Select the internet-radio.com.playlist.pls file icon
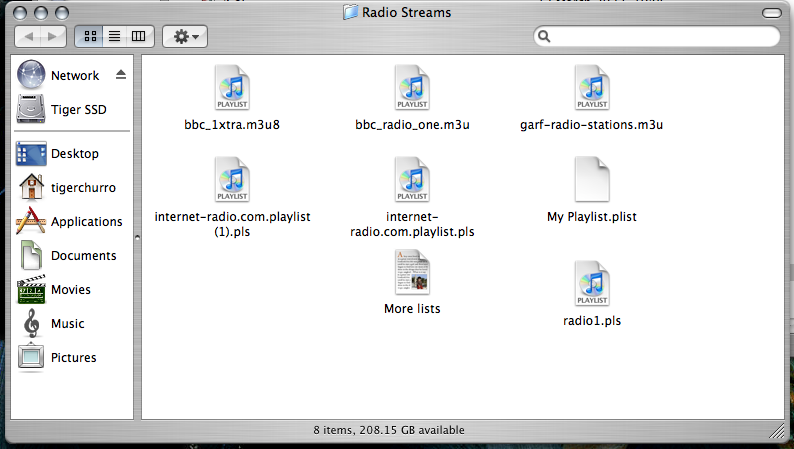Viewport: 794px width, 449px height. [412, 179]
